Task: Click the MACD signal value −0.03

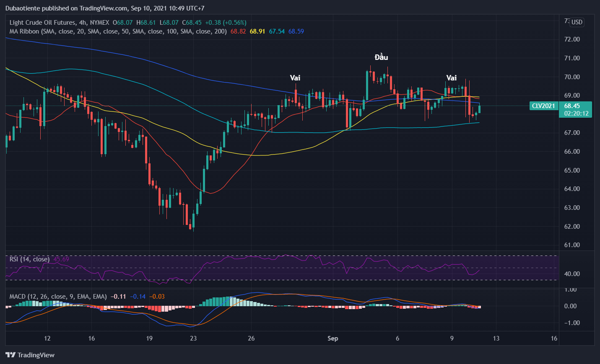Action: (x=157, y=297)
